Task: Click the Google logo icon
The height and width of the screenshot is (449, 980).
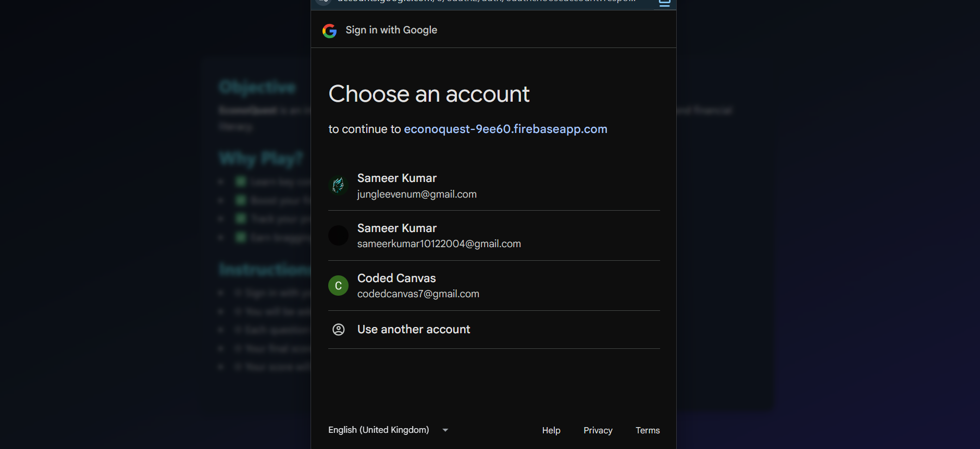Action: tap(329, 31)
